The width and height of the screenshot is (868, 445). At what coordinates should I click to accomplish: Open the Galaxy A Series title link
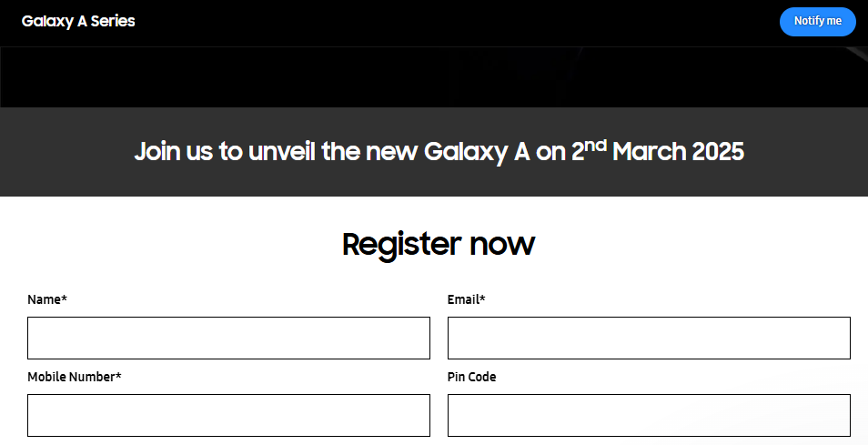tap(78, 21)
